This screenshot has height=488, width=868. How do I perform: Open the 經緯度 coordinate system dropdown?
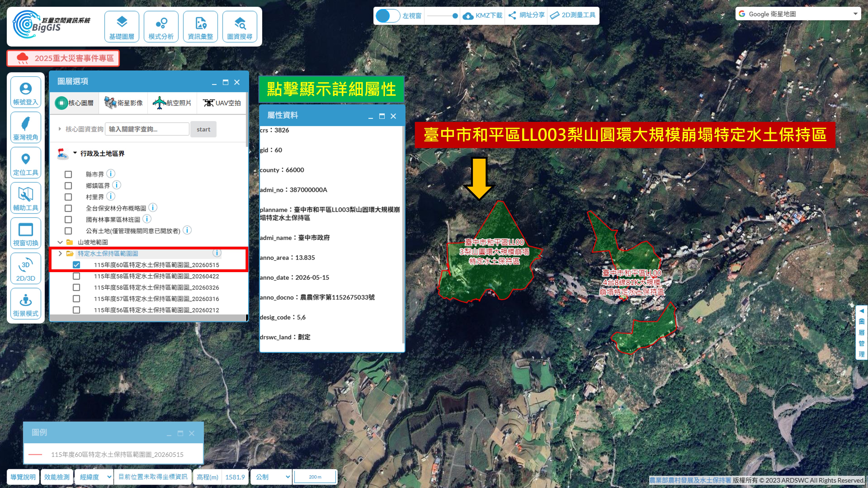(95, 477)
